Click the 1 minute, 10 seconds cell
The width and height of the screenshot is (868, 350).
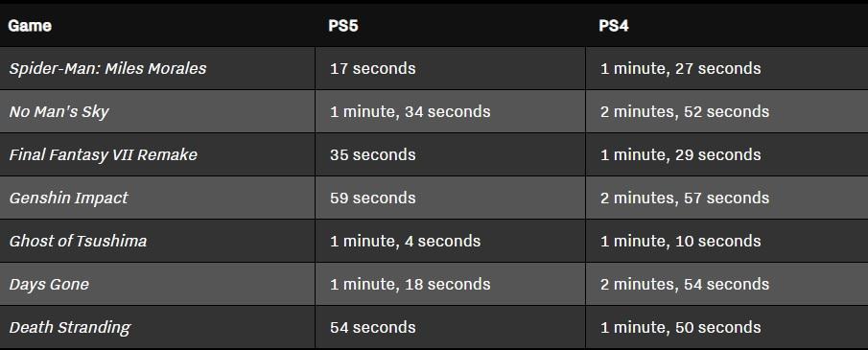680,242
